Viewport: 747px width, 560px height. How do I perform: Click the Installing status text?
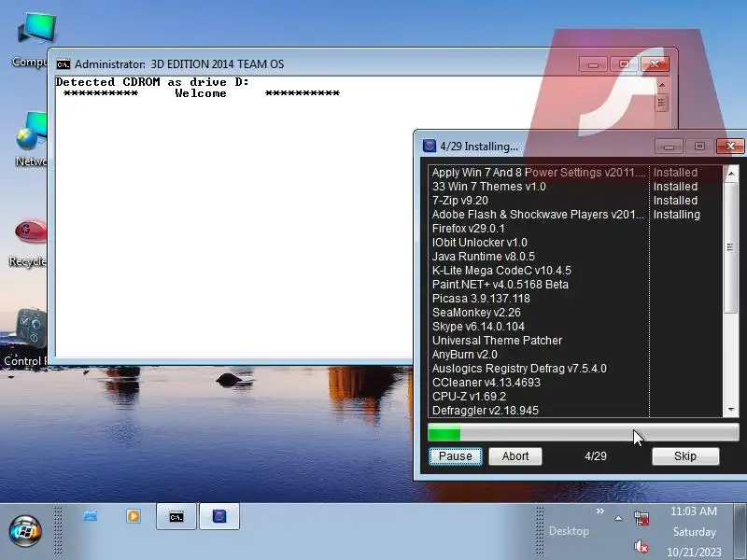pyautogui.click(x=676, y=215)
